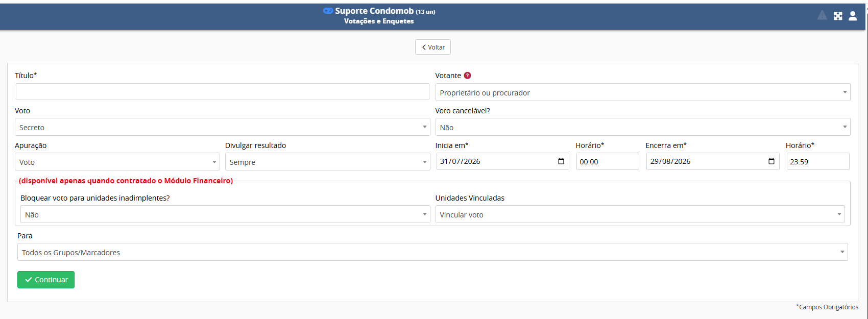Click the end Horário field showing 23:59
The image size is (868, 319).
[818, 161]
